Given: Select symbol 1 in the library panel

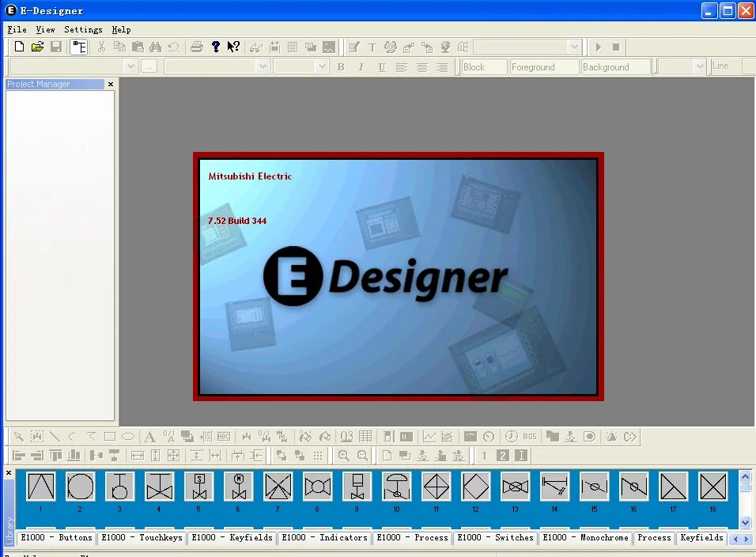Looking at the screenshot, I should pyautogui.click(x=40, y=488).
